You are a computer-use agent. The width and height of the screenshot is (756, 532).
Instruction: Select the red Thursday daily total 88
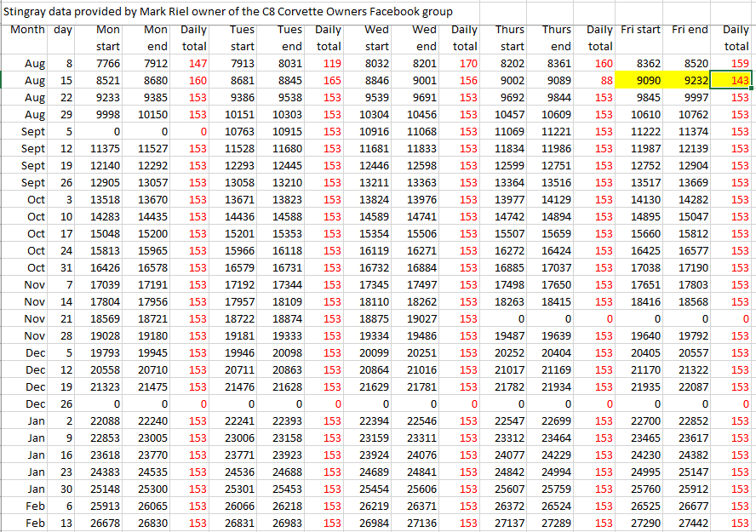[604, 80]
